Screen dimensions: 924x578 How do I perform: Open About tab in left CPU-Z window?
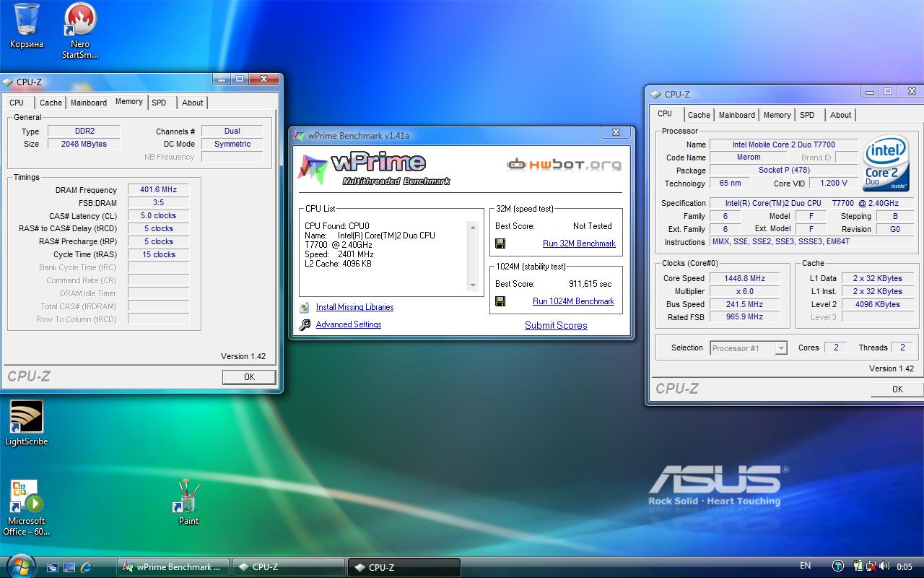point(192,103)
